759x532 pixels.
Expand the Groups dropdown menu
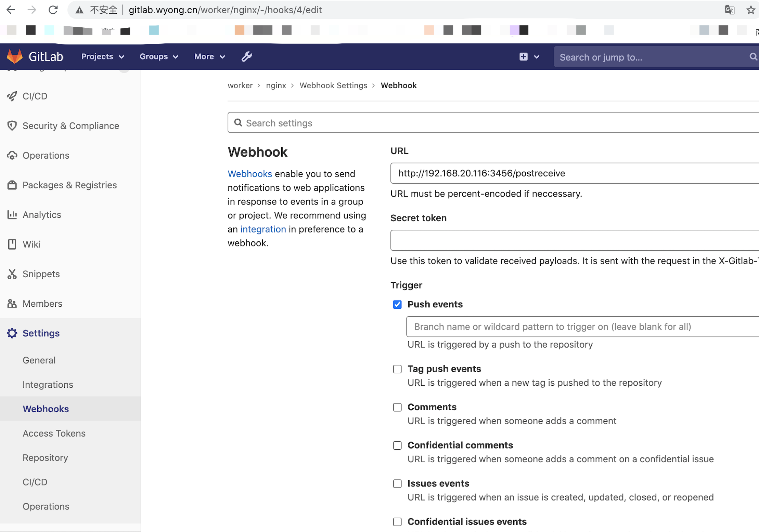coord(158,56)
